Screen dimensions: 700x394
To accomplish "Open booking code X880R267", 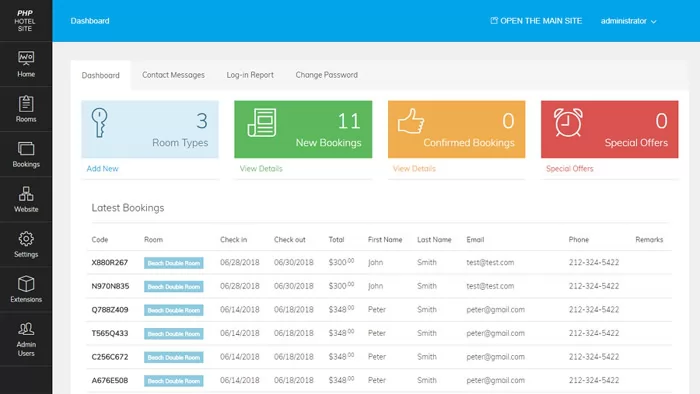I will click(110, 262).
